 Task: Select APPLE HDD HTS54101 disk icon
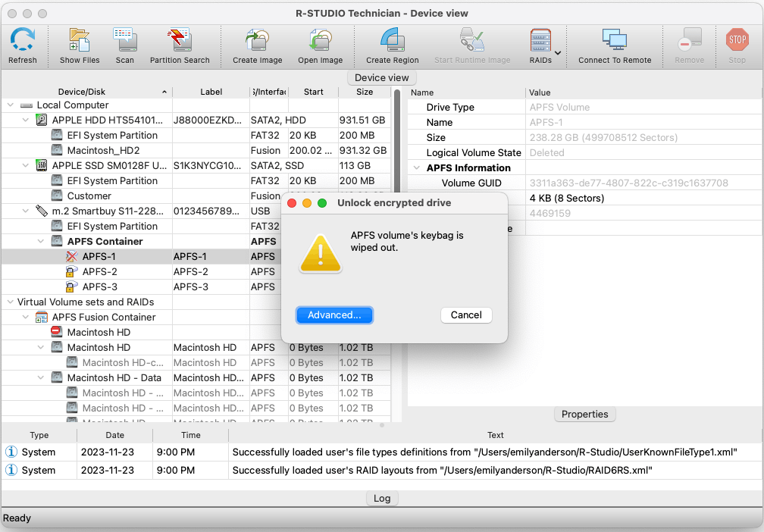(42, 120)
